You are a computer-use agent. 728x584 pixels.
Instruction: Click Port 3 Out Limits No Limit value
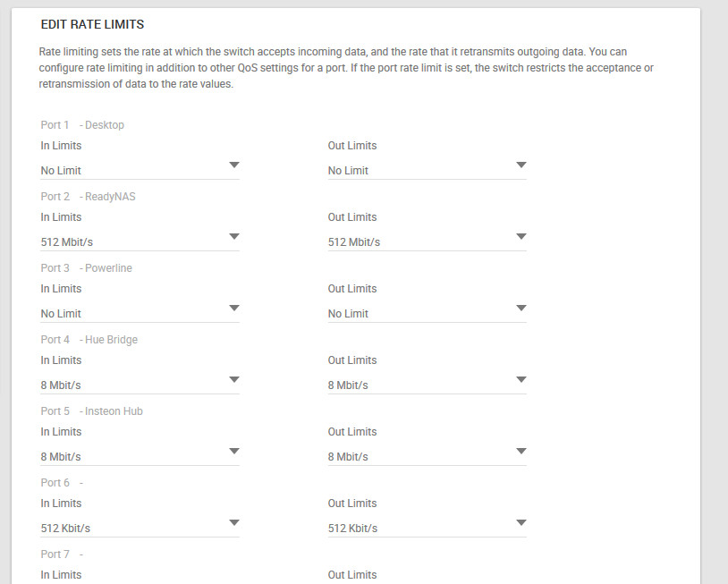click(348, 314)
